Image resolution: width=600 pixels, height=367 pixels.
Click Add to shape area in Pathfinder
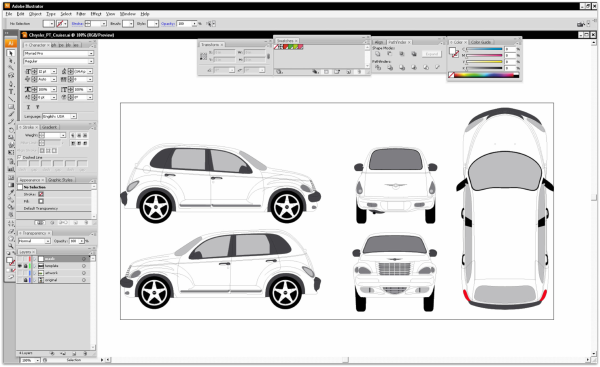[x=378, y=54]
